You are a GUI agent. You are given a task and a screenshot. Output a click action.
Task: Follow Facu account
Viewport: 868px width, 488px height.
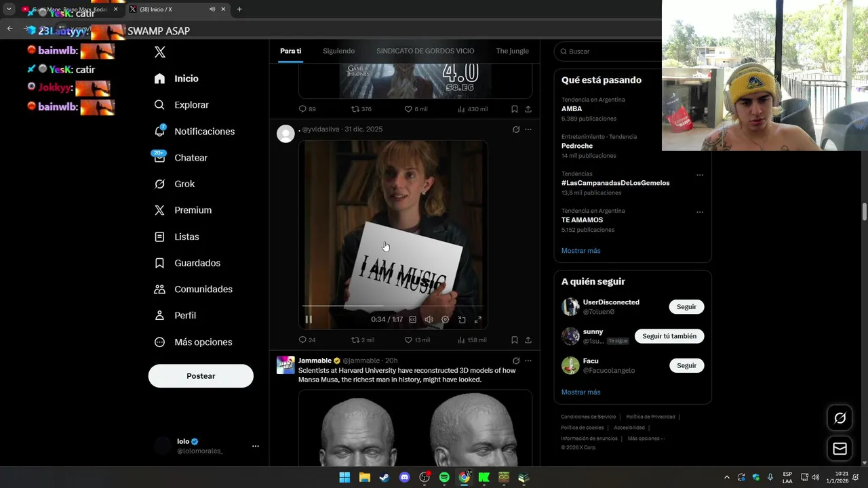[686, 365]
